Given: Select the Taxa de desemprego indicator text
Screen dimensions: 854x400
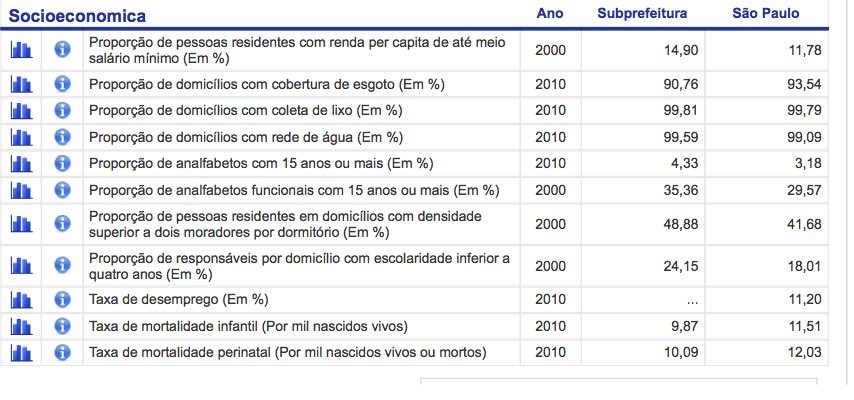Looking at the screenshot, I should [x=179, y=300].
